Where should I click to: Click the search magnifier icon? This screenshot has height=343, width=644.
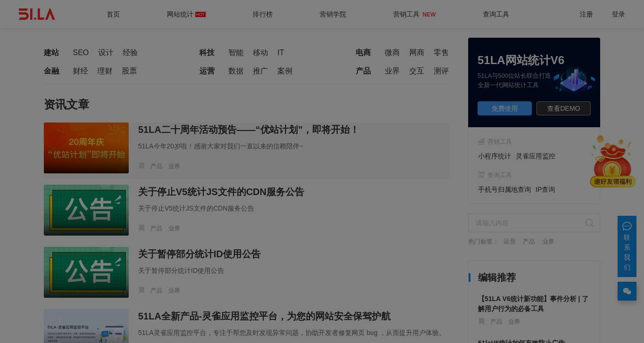[589, 223]
